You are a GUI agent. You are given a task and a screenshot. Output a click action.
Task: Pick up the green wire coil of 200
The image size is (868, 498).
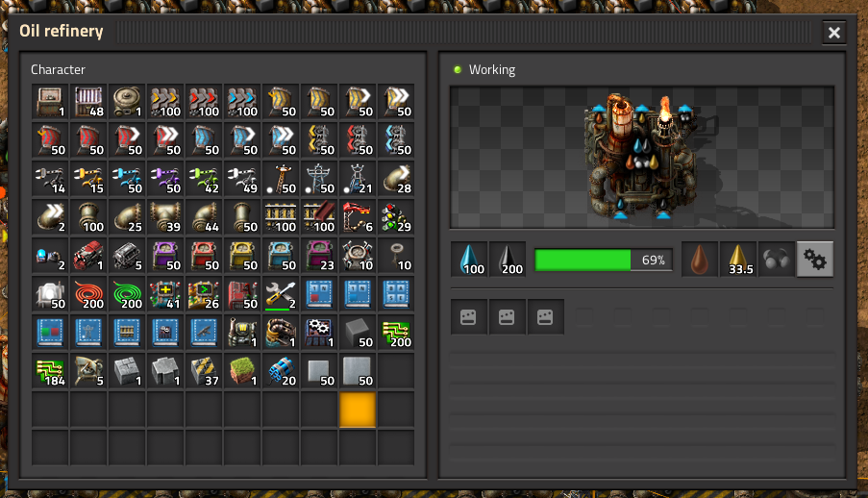pos(127,295)
